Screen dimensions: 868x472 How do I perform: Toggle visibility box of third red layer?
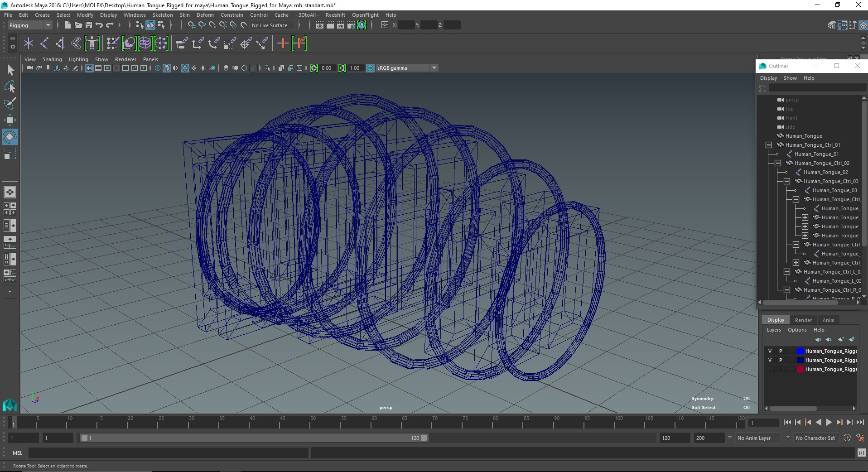(x=770, y=369)
